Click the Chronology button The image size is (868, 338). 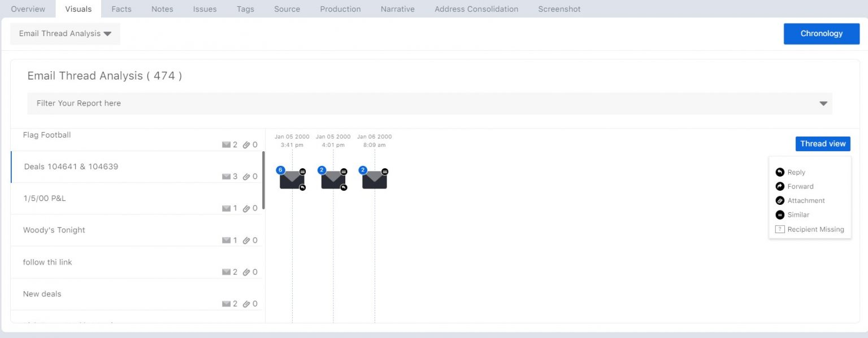822,33
